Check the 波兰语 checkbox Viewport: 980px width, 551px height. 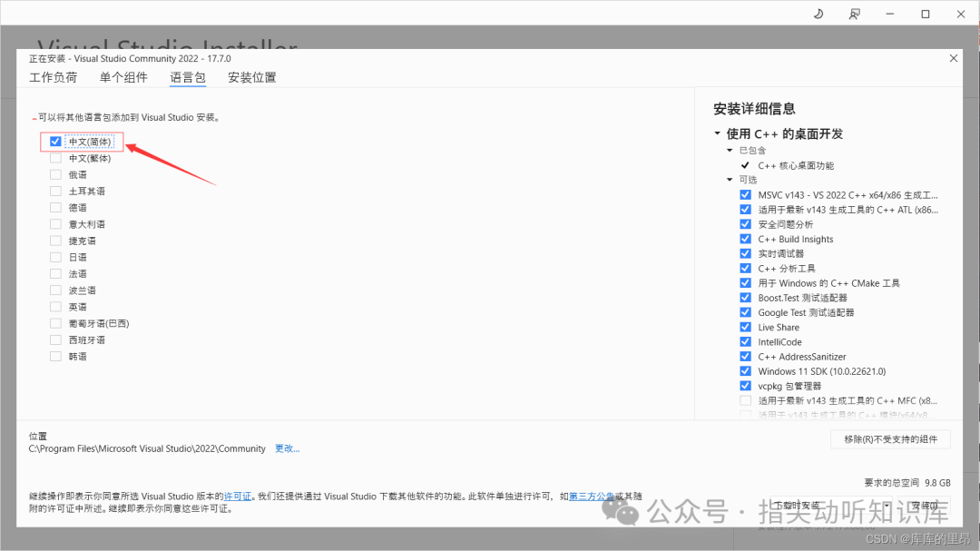[x=55, y=290]
